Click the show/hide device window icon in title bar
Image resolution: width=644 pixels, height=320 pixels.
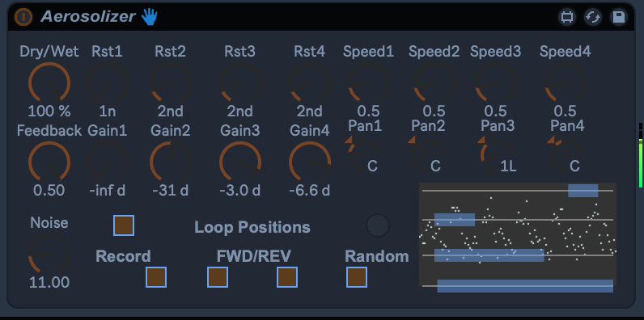(x=567, y=17)
